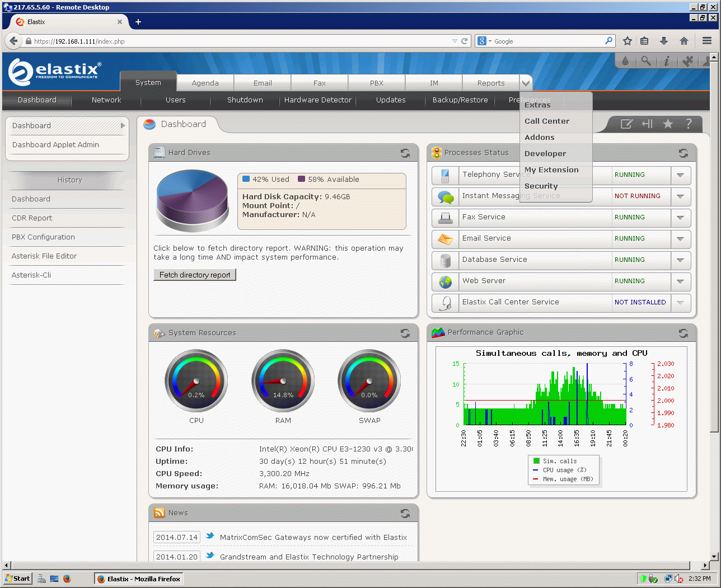Screen dimensions: 721x588
Task: Open the URL history dropdown arrow
Action: coord(455,41)
